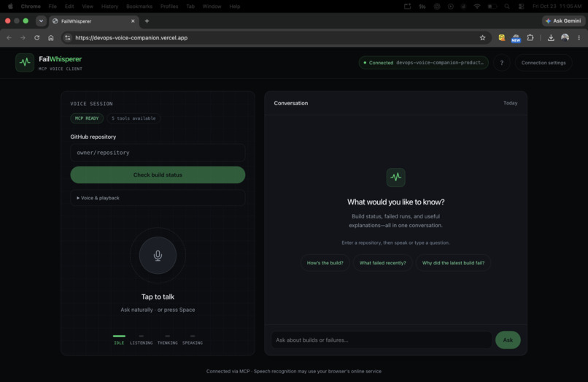
Task: Click the Ask button
Action: [508, 340]
